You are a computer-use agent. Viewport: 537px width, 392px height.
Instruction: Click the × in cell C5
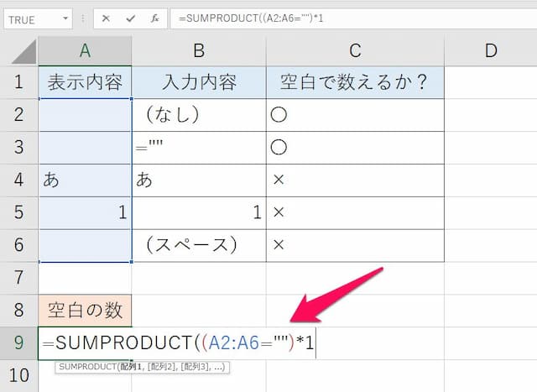[x=279, y=212]
